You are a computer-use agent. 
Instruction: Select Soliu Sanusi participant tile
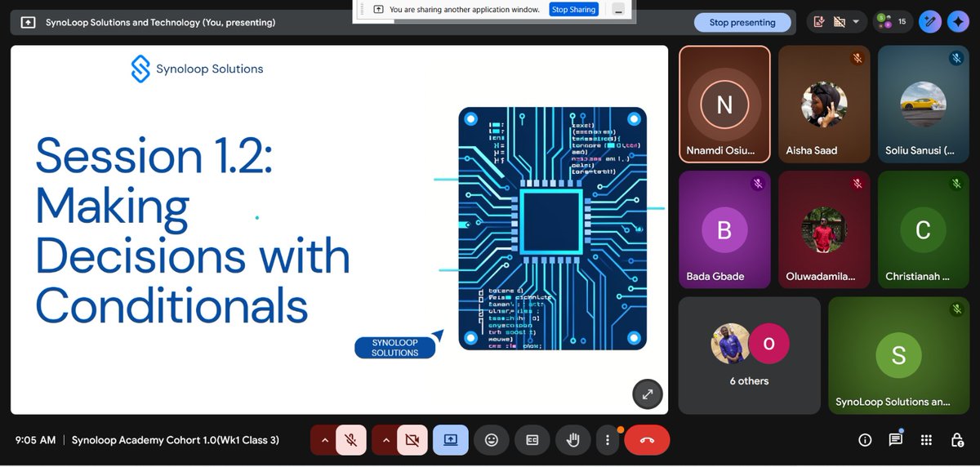(x=924, y=104)
